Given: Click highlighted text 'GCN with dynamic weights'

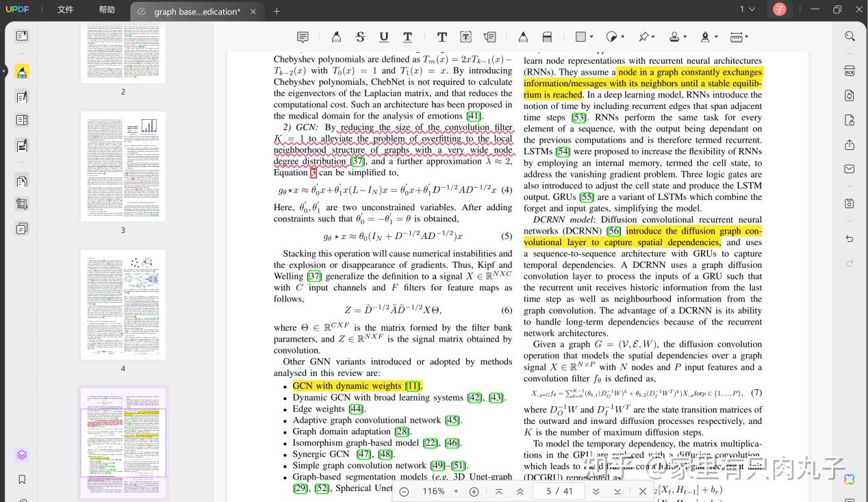Looking at the screenshot, I should pos(347,386).
